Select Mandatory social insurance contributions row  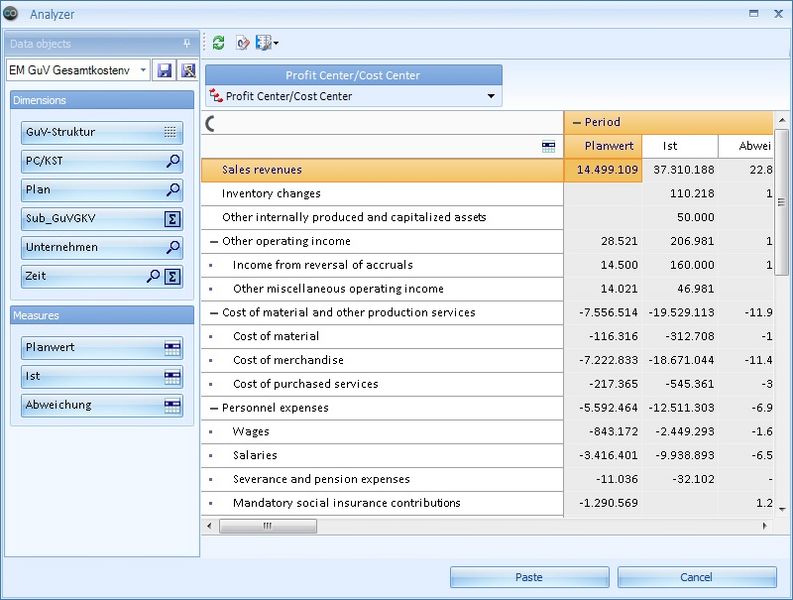382,503
